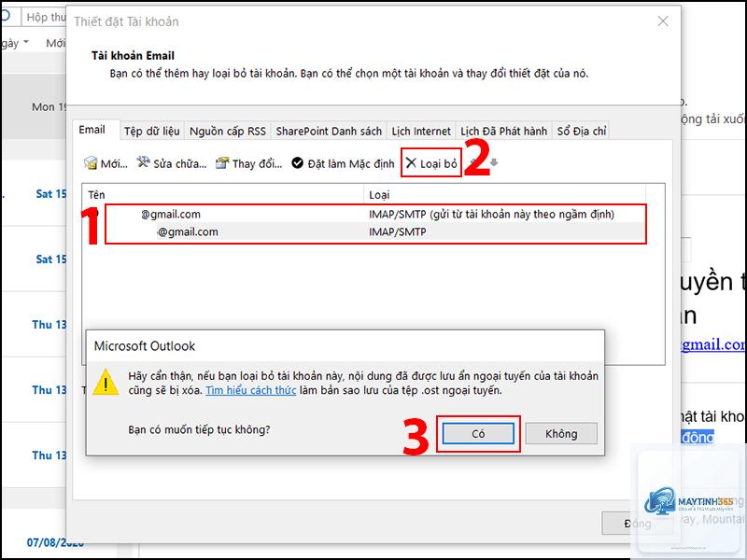
Task: Open first Sat 15 message in Outlook
Action: click(35, 194)
